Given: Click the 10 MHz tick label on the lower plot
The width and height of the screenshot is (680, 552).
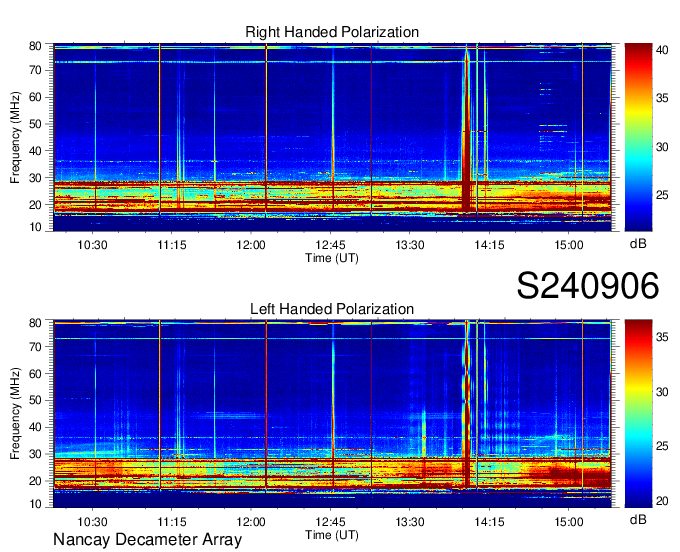Looking at the screenshot, I should point(35,504).
